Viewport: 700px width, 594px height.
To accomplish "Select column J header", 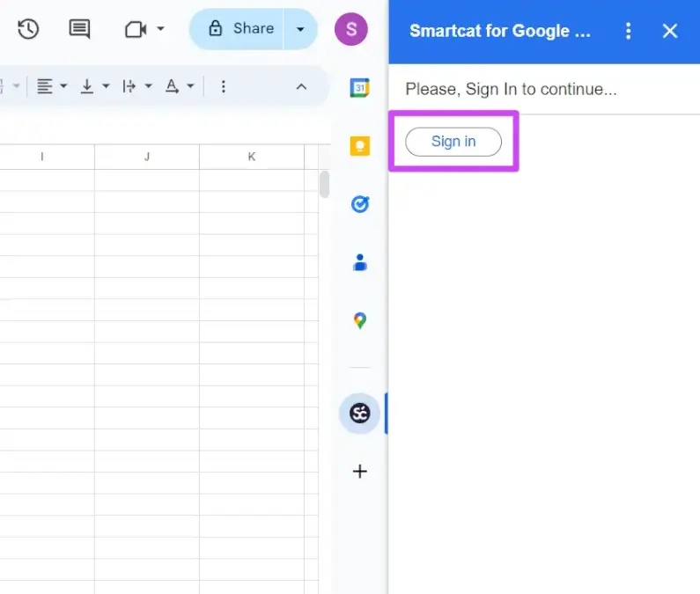I will pos(147,157).
